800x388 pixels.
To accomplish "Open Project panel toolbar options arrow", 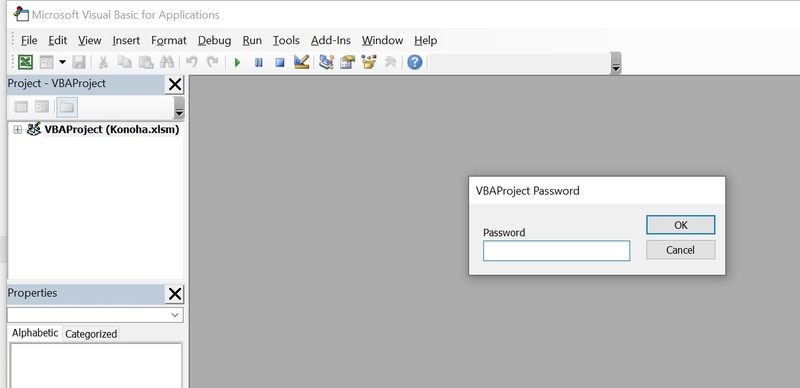I will click(x=179, y=108).
